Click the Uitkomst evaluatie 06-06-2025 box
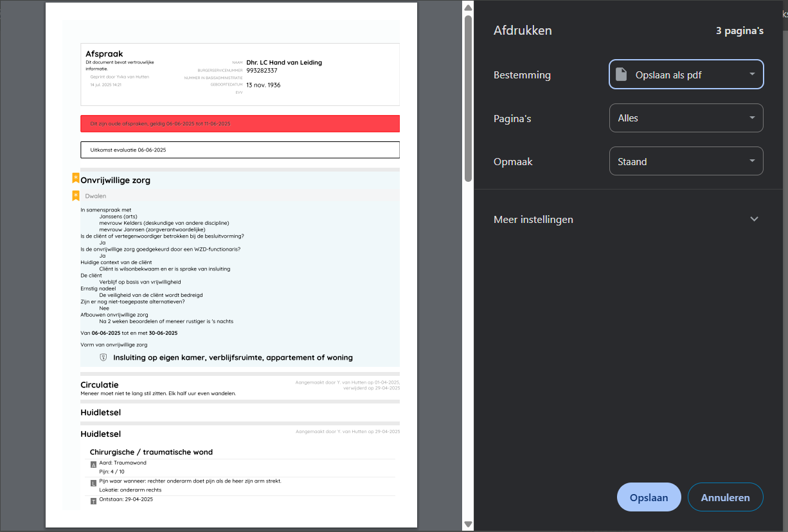 (x=240, y=150)
